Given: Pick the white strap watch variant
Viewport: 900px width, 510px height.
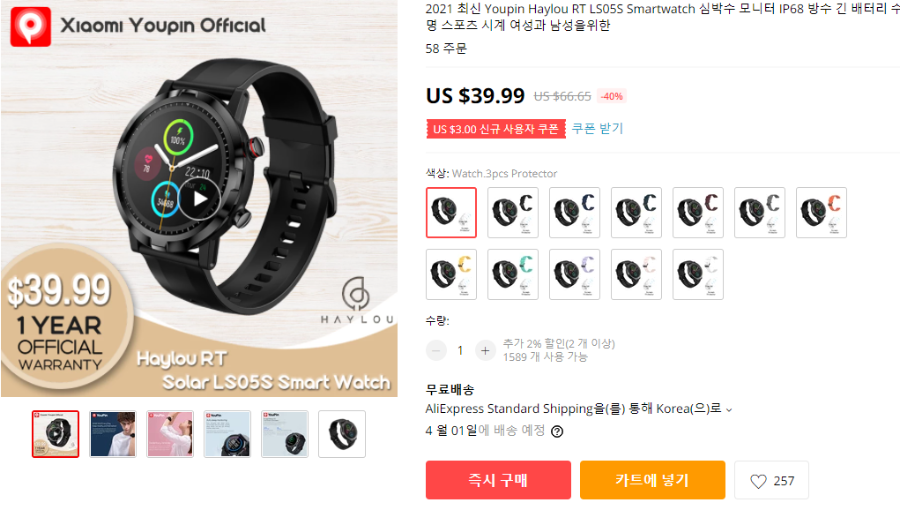Looking at the screenshot, I should [x=698, y=274].
